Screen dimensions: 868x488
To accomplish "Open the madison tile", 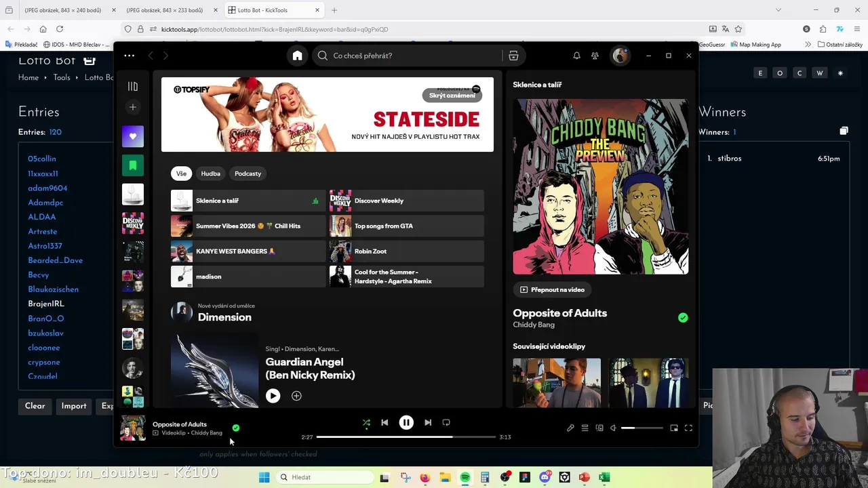I will (248, 277).
